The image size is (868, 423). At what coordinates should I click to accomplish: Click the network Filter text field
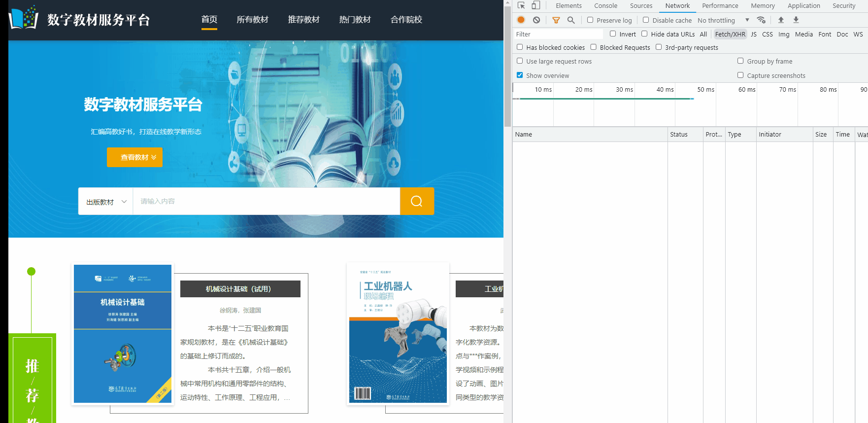click(x=558, y=34)
